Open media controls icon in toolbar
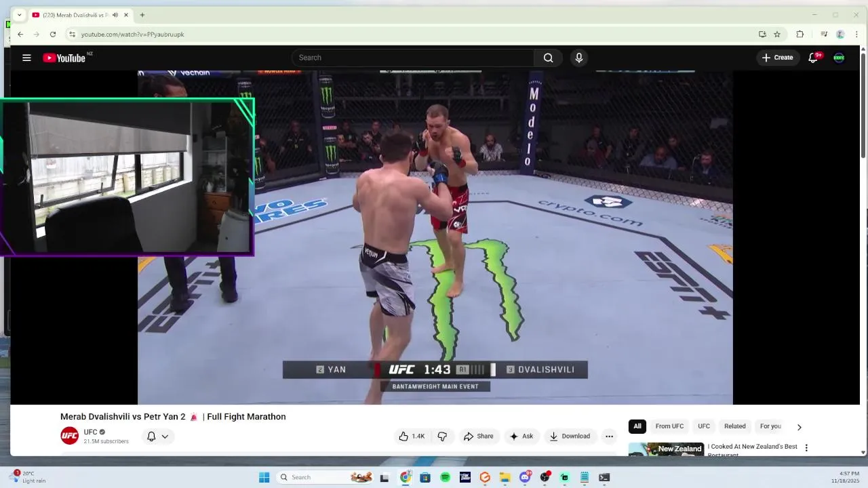 coord(824,34)
